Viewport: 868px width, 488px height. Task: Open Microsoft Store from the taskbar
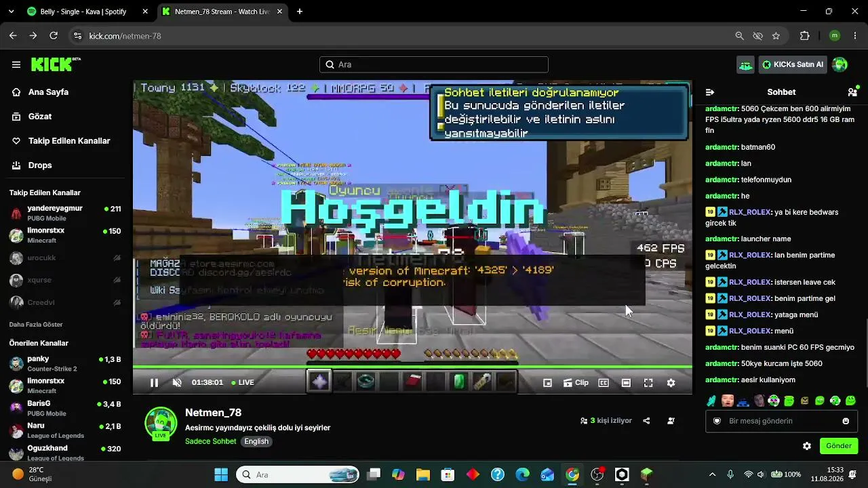[447, 474]
